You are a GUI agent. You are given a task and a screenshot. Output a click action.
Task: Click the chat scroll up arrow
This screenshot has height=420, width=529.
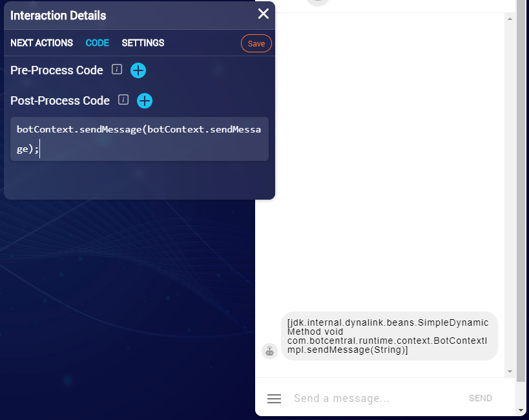tap(510, 19)
